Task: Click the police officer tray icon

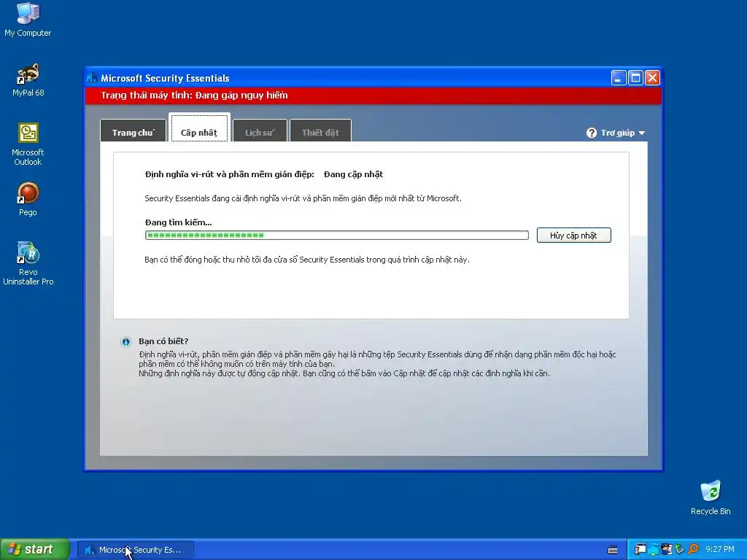Action: coord(667,550)
